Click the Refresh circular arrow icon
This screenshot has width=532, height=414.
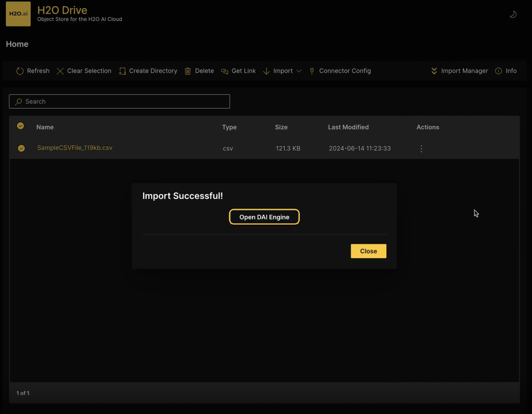(20, 71)
